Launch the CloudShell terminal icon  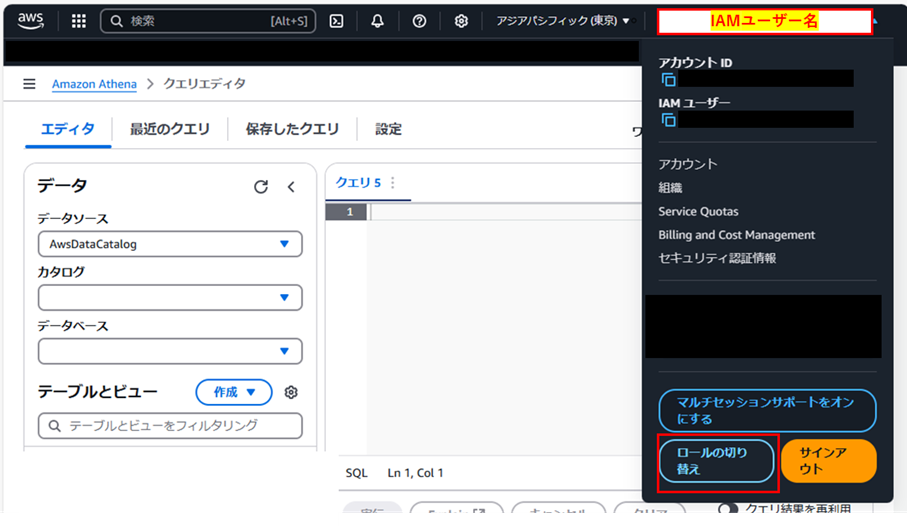pos(336,21)
